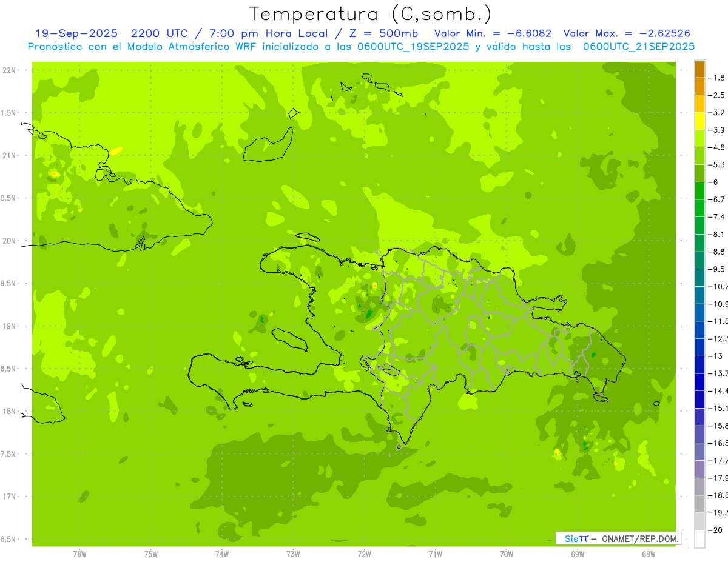Pick the -1.8 label on the color scale
Image resolution: width=728 pixels, height=562 pixels.
pos(718,78)
